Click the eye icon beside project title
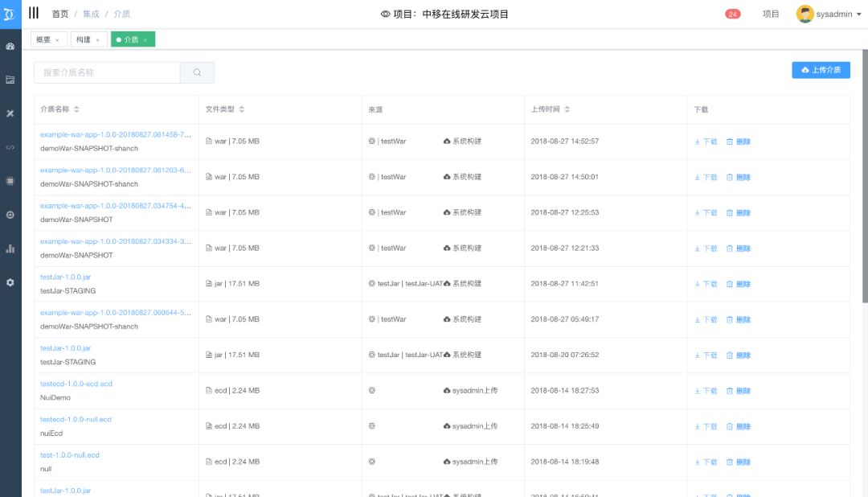The height and width of the screenshot is (497, 868). coord(385,14)
